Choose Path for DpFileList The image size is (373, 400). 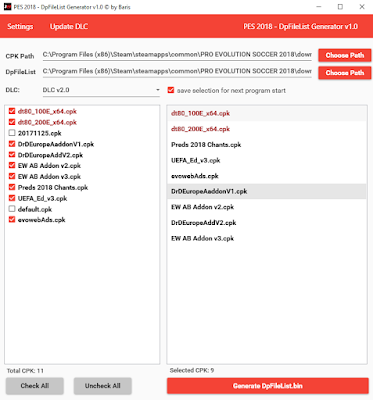tap(344, 73)
